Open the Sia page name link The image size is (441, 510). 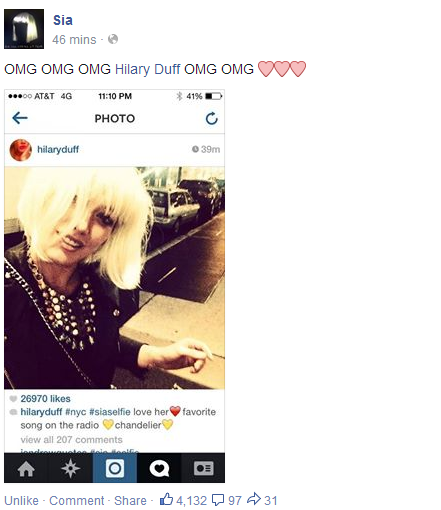63,20
